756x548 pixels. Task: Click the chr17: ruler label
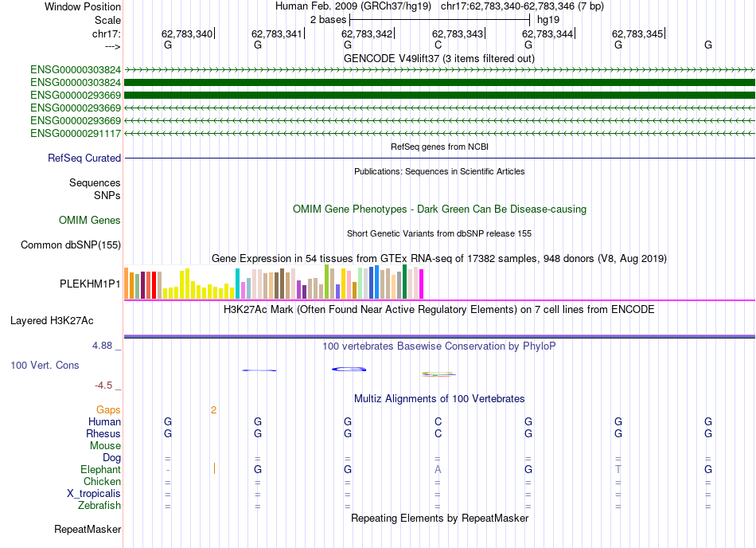106,33
